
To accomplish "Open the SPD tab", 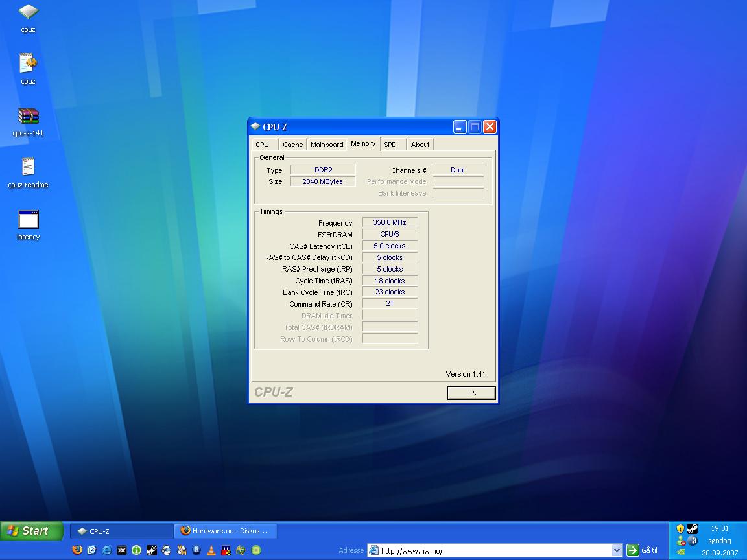I will [x=390, y=145].
